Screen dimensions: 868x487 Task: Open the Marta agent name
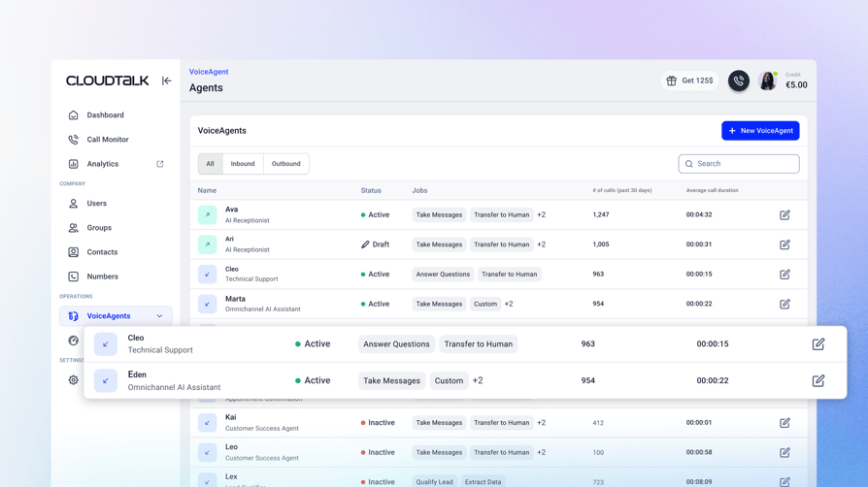coord(235,299)
